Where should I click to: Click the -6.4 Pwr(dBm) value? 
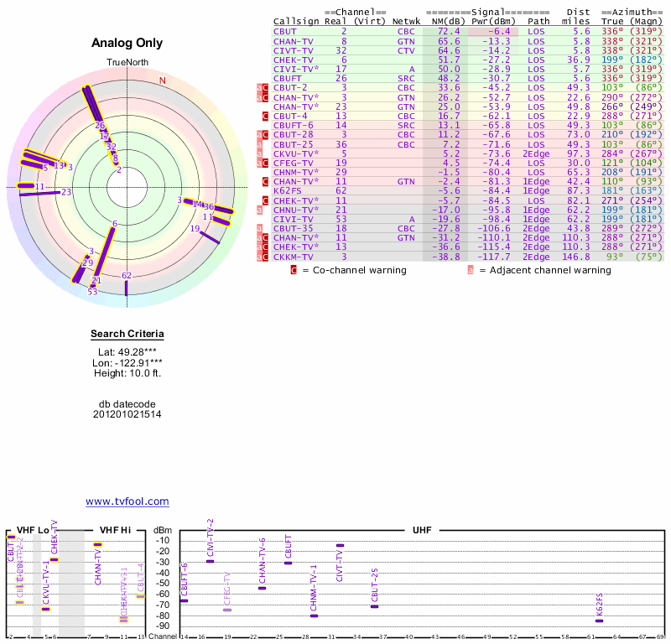pyautogui.click(x=499, y=31)
